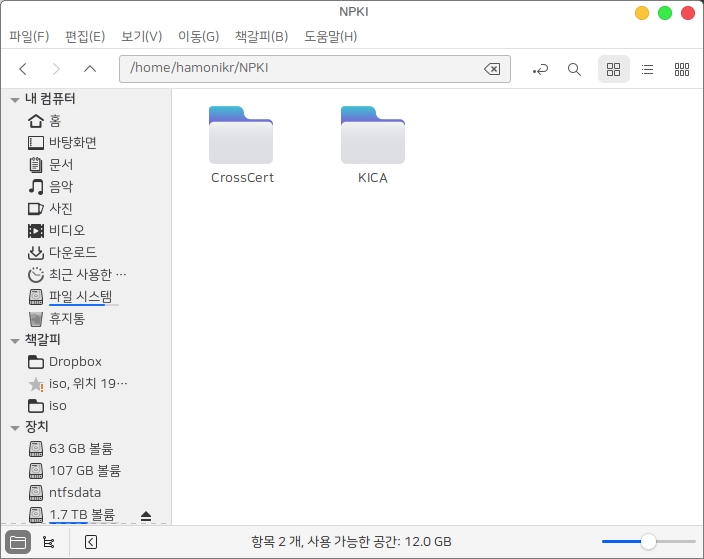Navigate up to the parent directory
The height and width of the screenshot is (559, 704).
click(x=89, y=69)
